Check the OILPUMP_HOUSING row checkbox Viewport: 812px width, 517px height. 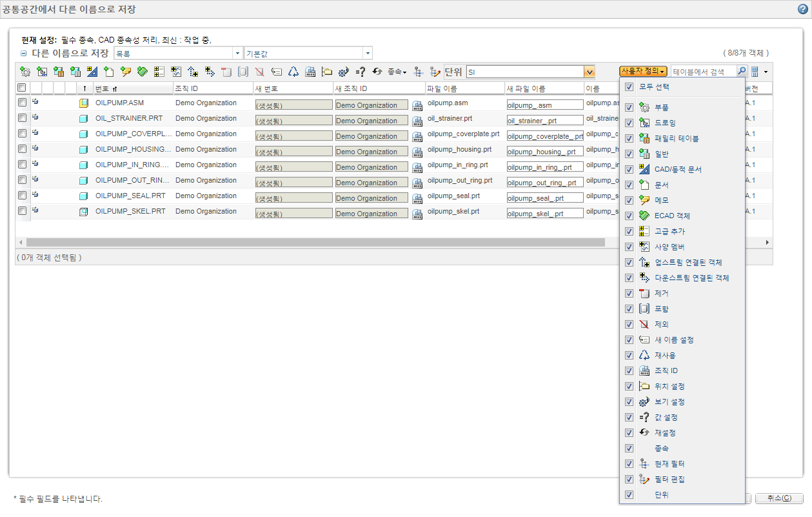tap(23, 149)
